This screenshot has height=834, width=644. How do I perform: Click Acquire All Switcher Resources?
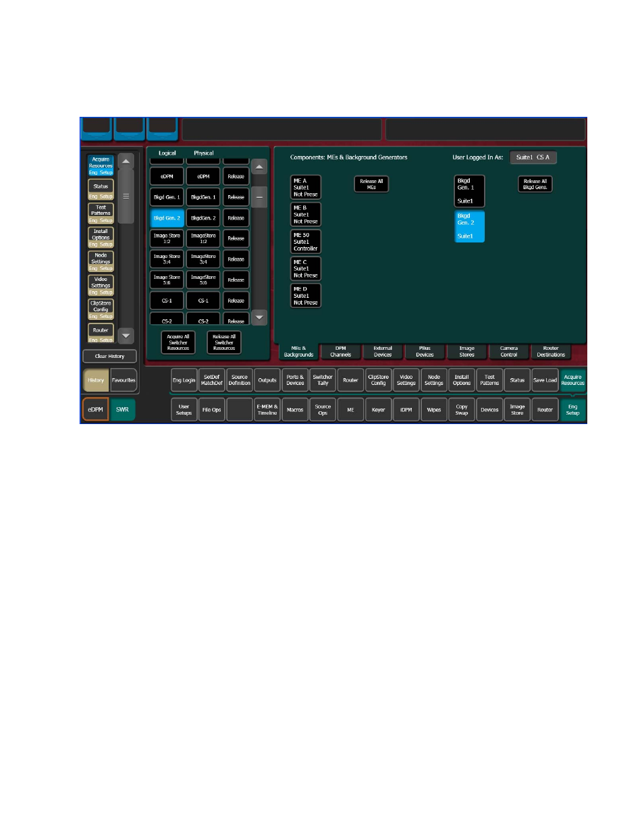click(x=178, y=342)
